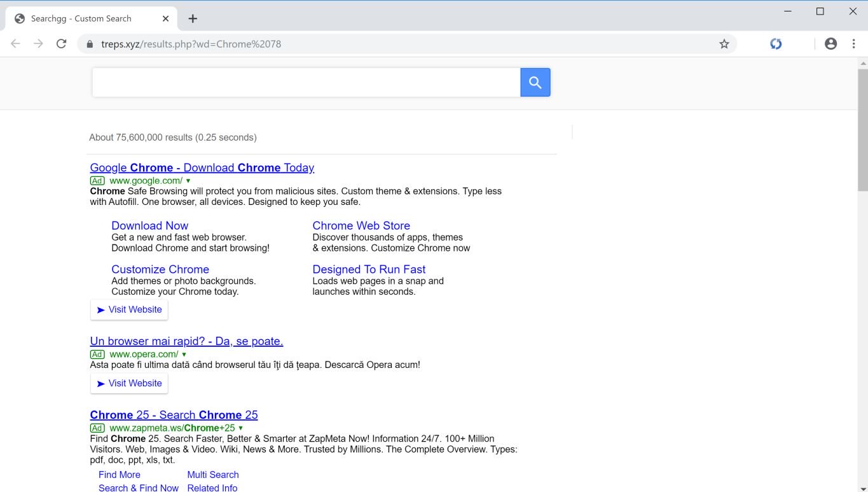Minimize the Chrome window

[x=789, y=11]
